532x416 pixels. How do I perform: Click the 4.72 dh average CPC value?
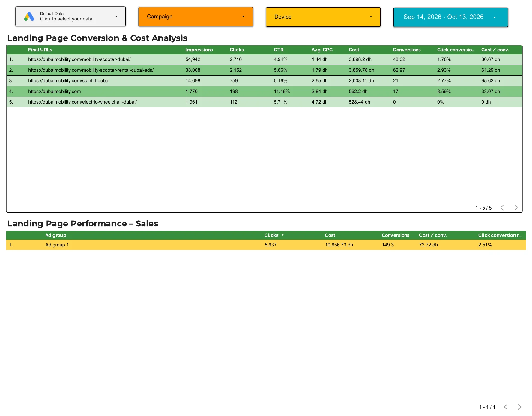point(319,102)
